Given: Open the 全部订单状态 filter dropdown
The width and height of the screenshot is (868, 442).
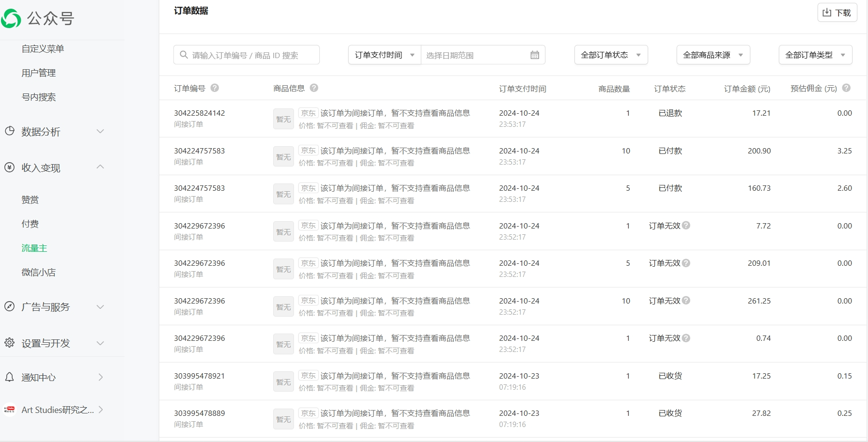Looking at the screenshot, I should 611,55.
